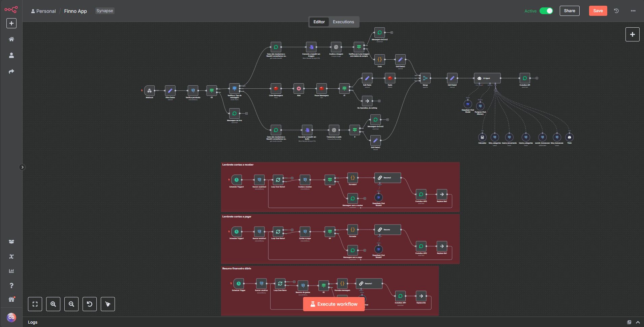Zoom out on the workflow canvas
This screenshot has height=327, width=644.
tap(71, 304)
